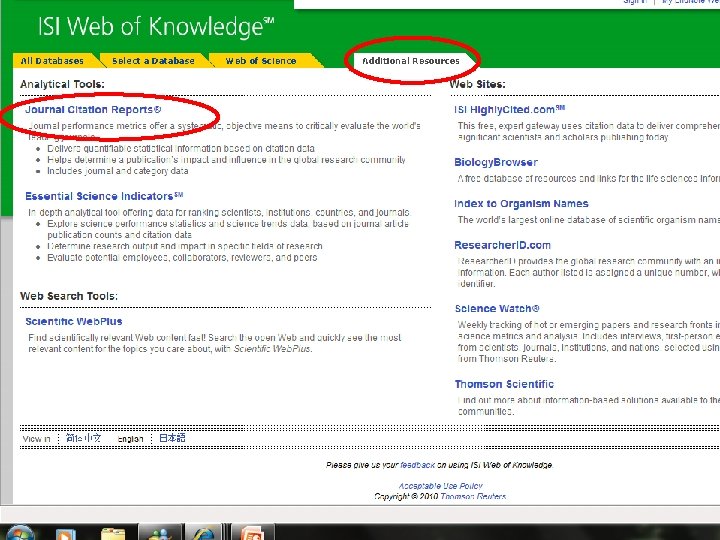Switch to Internet Explorer in taskbar
Viewport: 720px width, 540px height.
[204, 533]
